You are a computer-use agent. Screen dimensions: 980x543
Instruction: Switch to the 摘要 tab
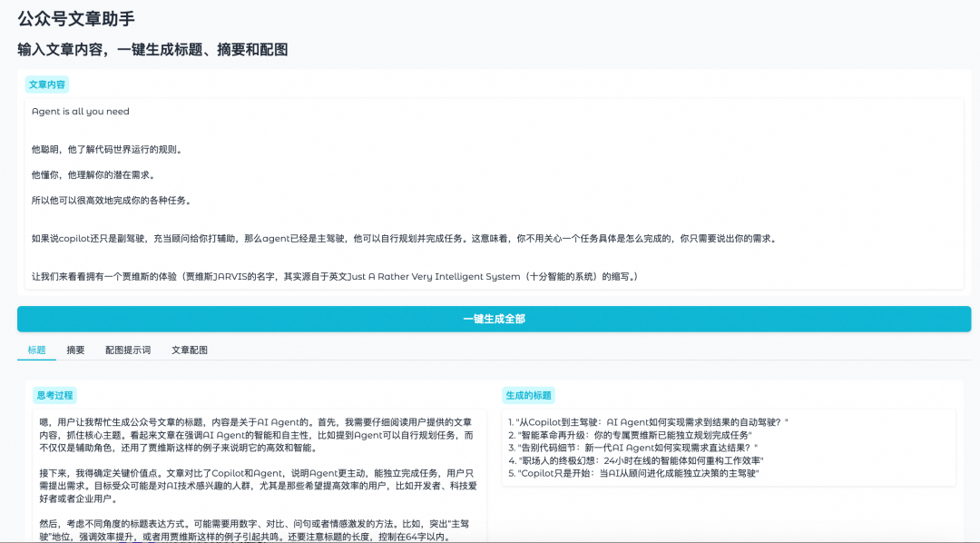(x=75, y=350)
